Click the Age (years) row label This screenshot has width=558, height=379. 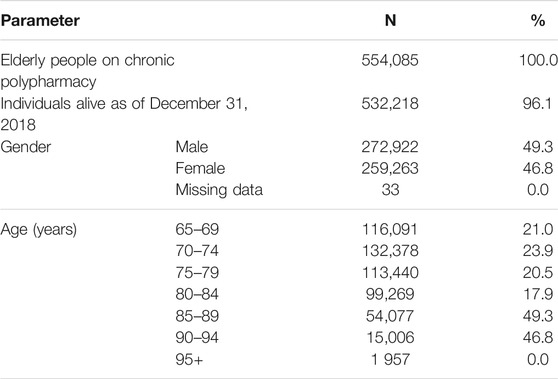click(38, 230)
